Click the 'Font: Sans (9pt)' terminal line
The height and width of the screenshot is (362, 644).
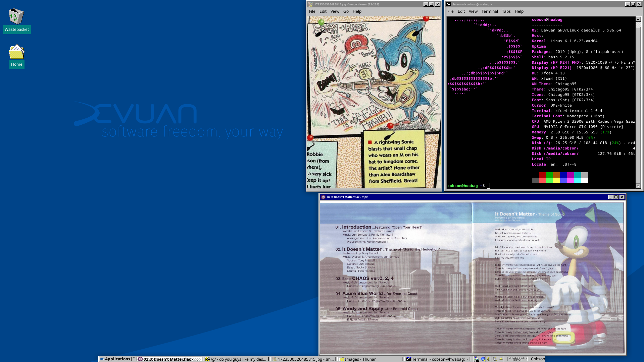[x=563, y=100]
